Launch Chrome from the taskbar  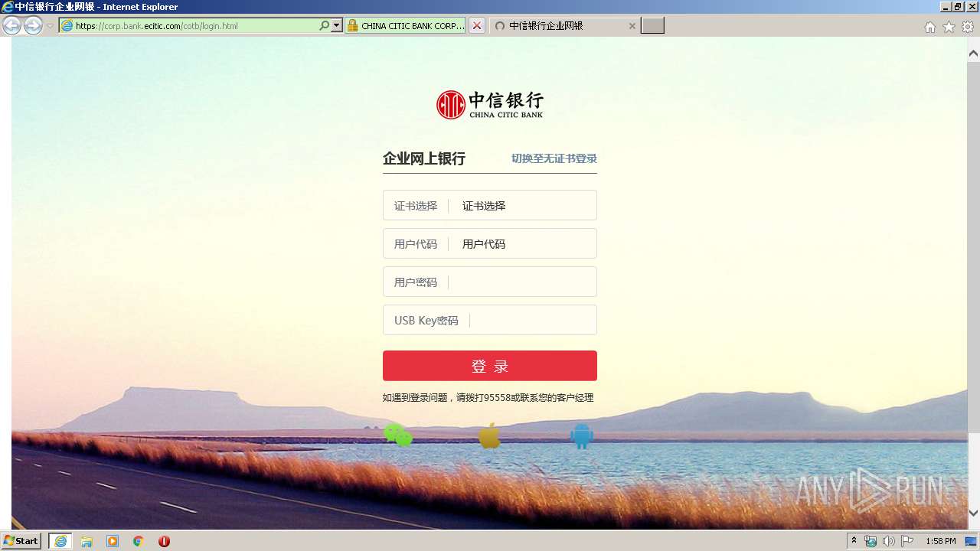point(139,541)
